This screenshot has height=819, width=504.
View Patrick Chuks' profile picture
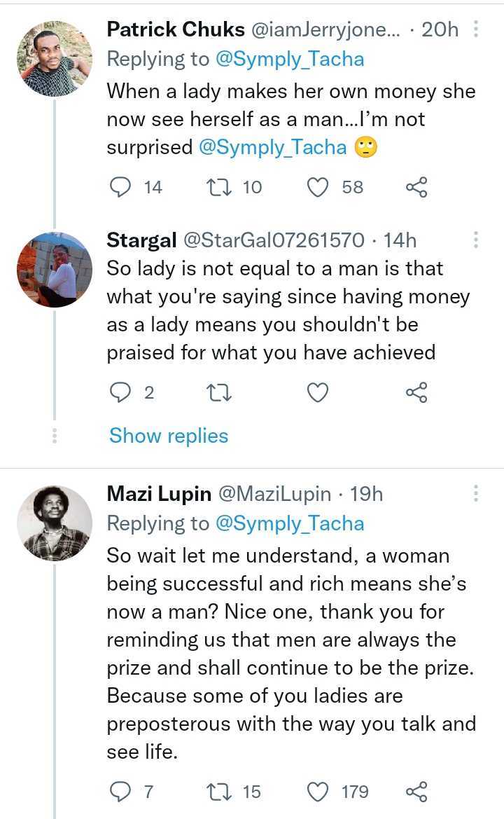[55, 58]
